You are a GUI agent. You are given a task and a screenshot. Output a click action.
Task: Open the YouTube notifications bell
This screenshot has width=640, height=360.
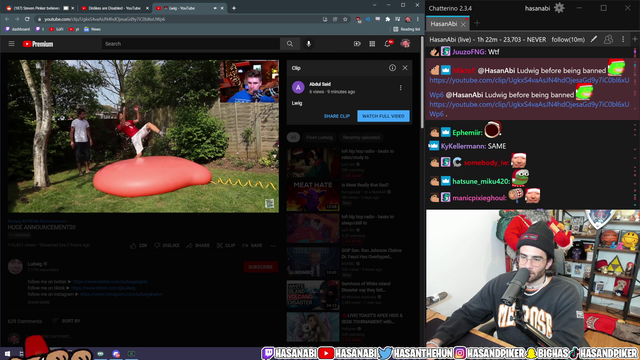[x=387, y=44]
